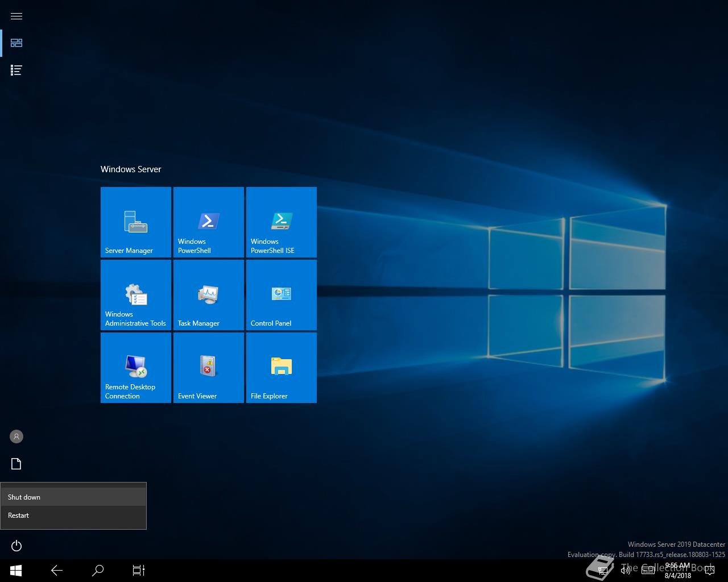Open the Documents icon in the Start sidebar
The width and height of the screenshot is (728, 582).
coord(16,464)
